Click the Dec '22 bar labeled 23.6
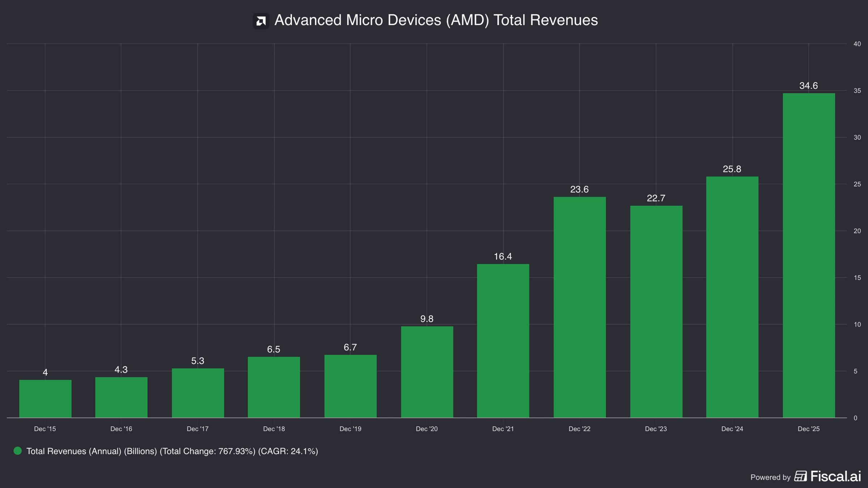868x488 pixels. tap(579, 307)
